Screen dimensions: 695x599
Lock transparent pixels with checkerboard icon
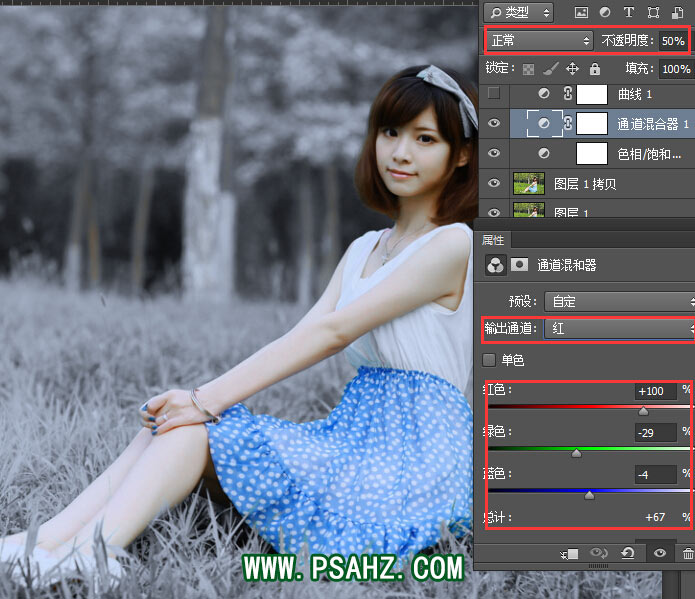point(527,69)
